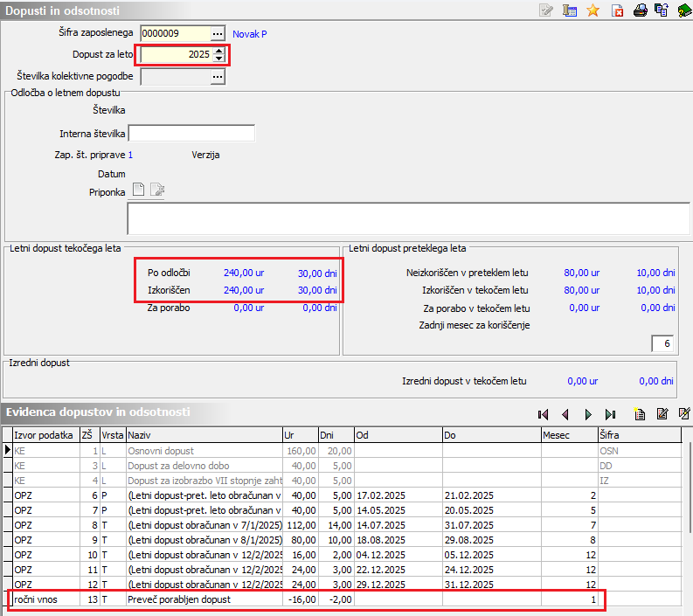Click the Zadnji mesec za koriščenje field
The height and width of the screenshot is (616, 693).
point(662,343)
